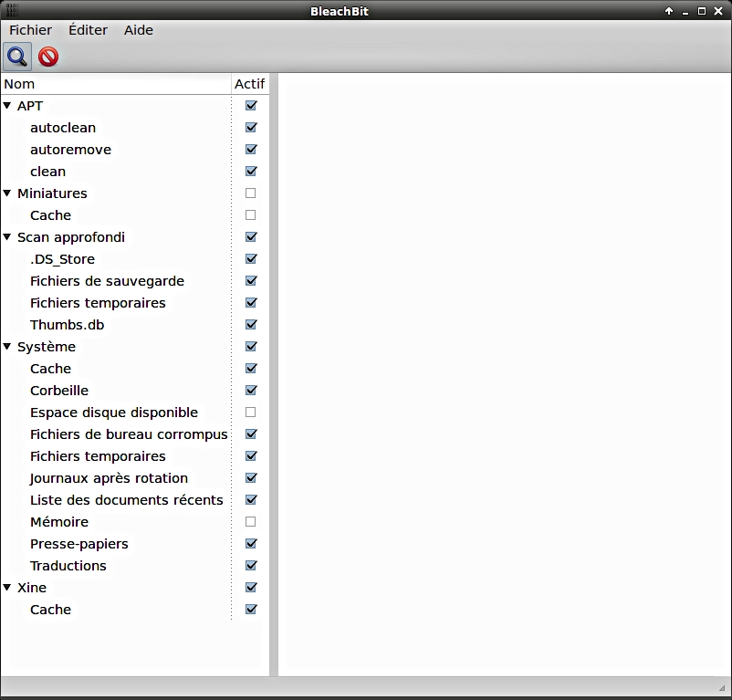Select the autoremove row
Image resolution: width=732 pixels, height=700 pixels.
[x=134, y=150]
